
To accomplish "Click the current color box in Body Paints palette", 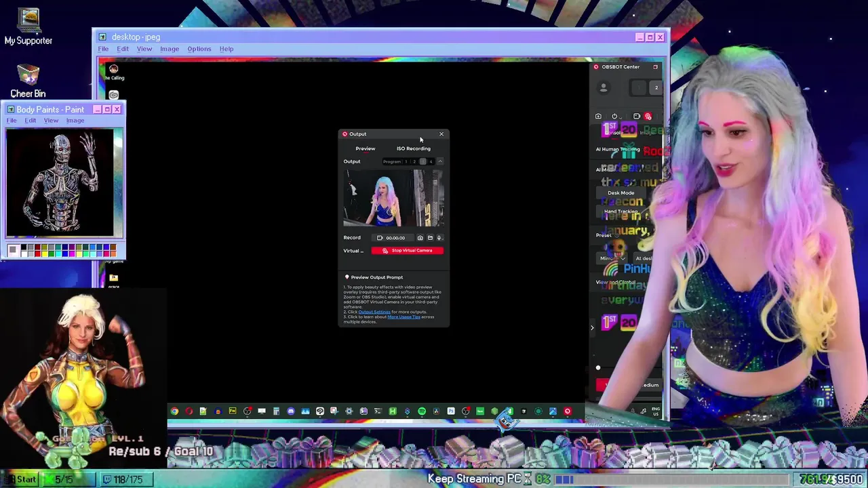I will click(12, 251).
